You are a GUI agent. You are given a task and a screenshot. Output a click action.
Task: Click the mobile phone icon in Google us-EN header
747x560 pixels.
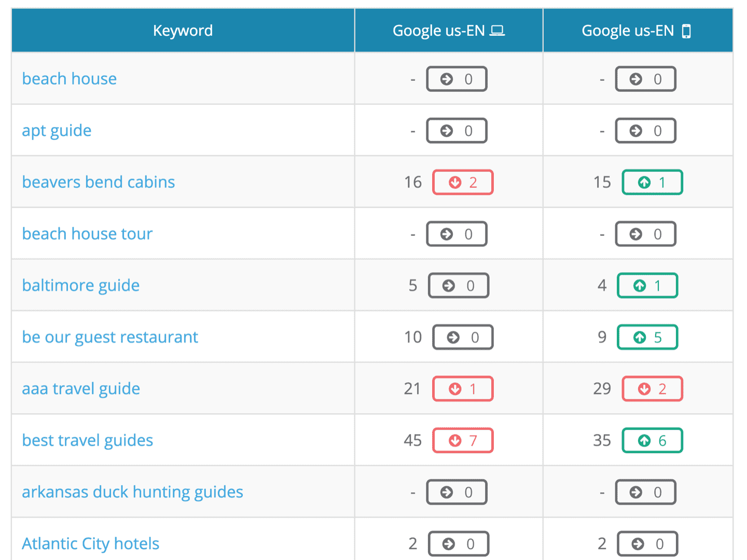click(687, 30)
